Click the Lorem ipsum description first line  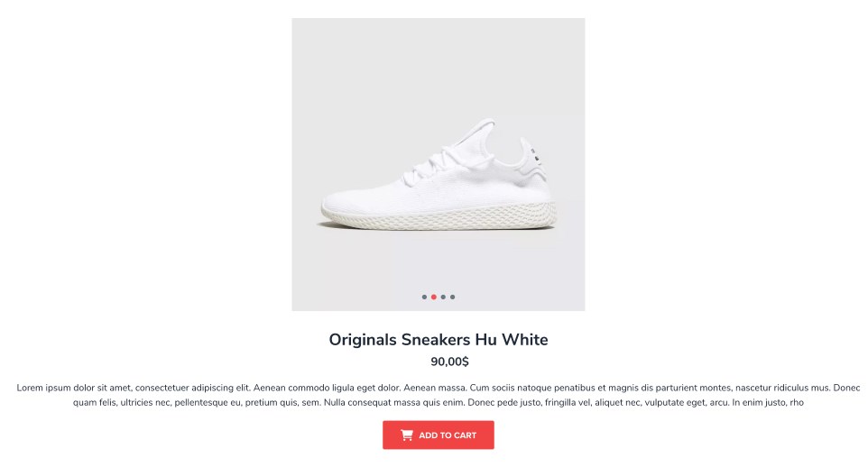coord(439,388)
